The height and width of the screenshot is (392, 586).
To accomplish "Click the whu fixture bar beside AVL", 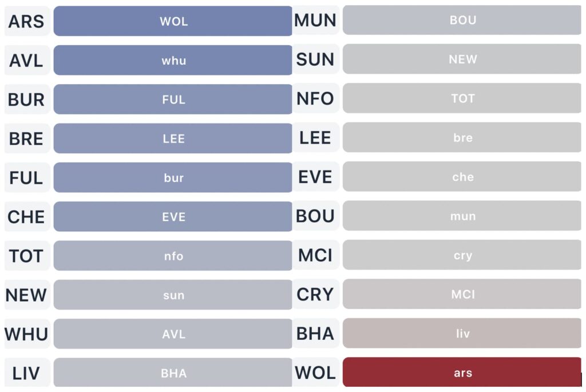I will pos(173,60).
